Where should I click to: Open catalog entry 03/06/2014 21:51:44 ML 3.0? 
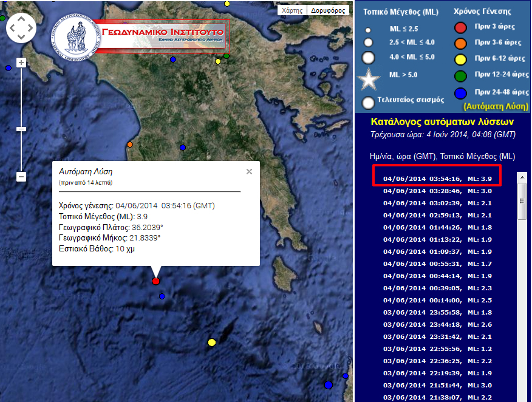437,385
